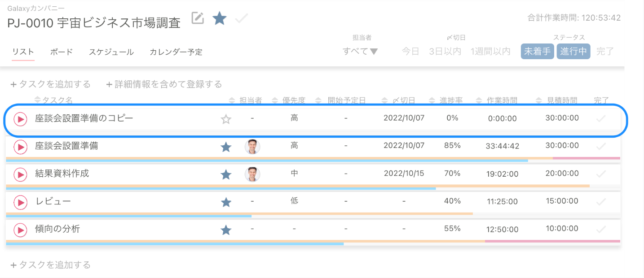Open the edit pencil icon beside project title
The image size is (644, 278).
pos(197,18)
